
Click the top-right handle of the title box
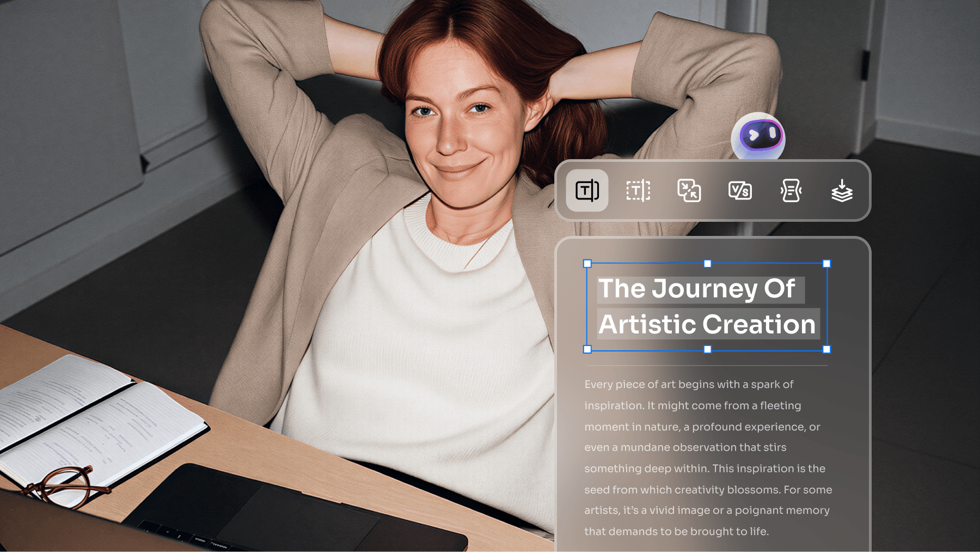(826, 264)
